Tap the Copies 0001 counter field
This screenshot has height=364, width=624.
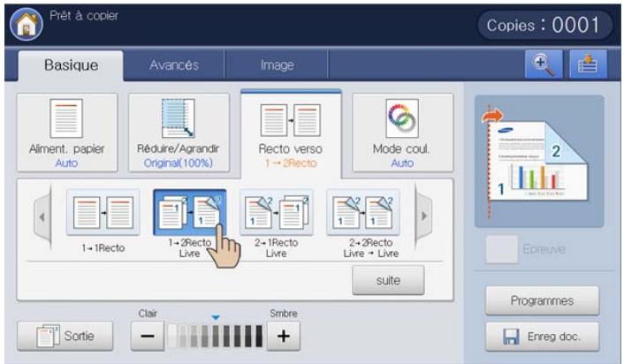click(544, 25)
